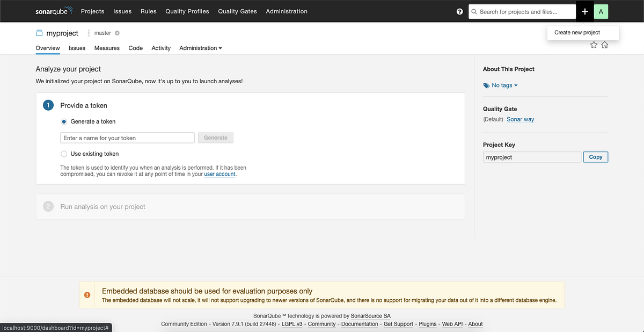Image resolution: width=644 pixels, height=332 pixels.
Task: Click the warning icon in the database banner
Action: point(87,294)
